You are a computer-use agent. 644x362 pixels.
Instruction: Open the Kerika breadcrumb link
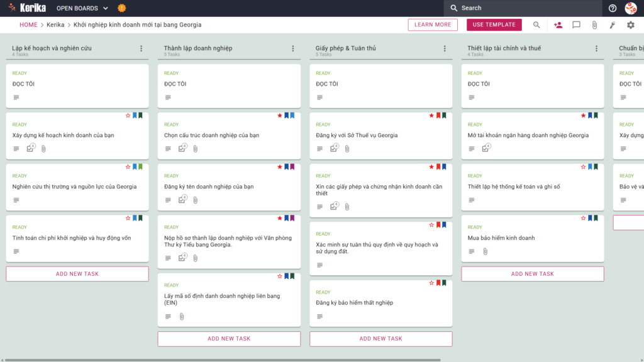coord(55,25)
